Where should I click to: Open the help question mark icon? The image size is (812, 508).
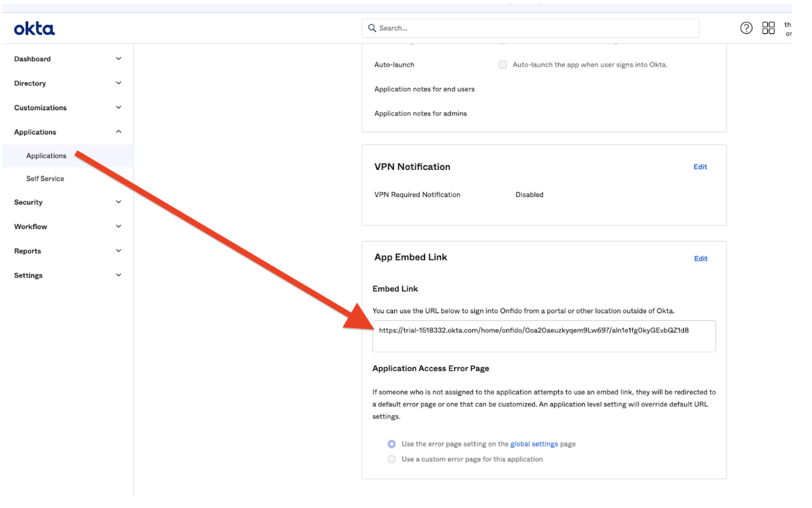click(746, 28)
